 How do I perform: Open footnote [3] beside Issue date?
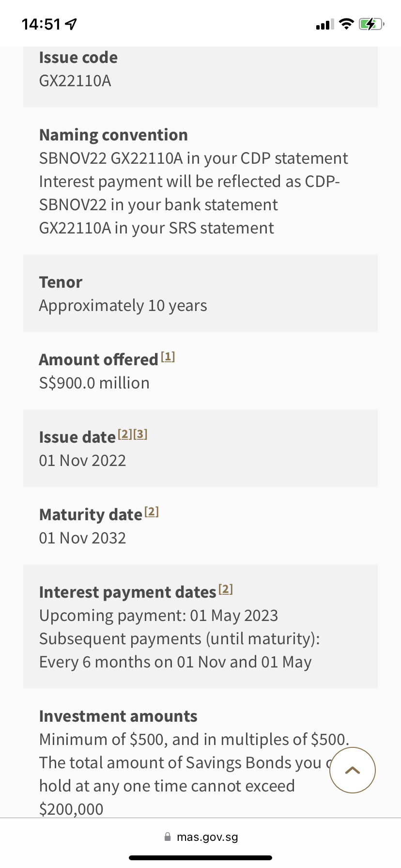(140, 434)
